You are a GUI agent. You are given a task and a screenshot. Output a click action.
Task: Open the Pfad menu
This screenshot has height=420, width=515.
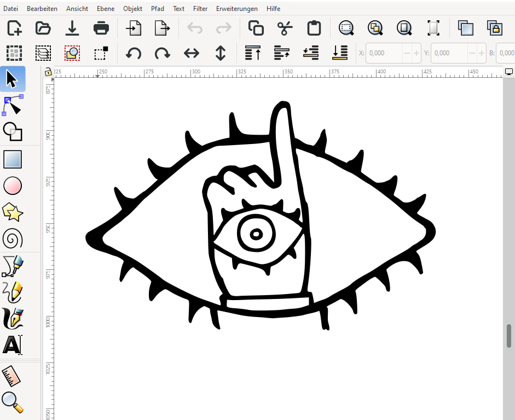click(158, 9)
